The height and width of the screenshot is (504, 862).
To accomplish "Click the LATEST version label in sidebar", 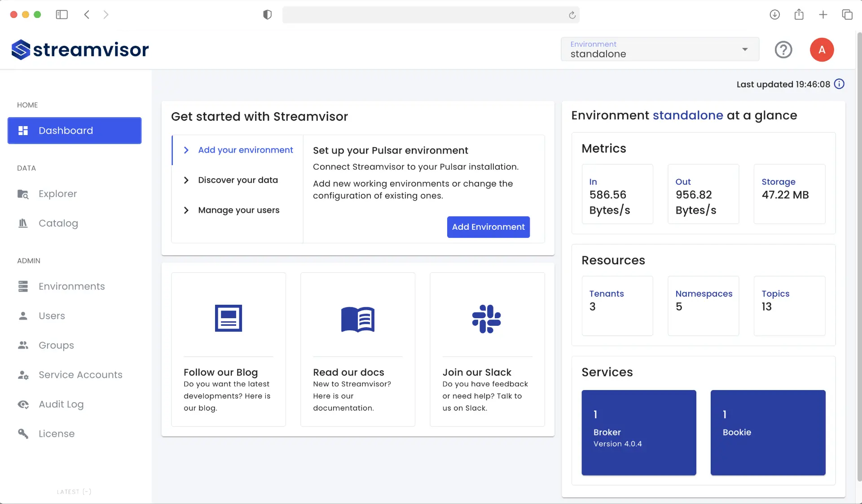I will tap(74, 492).
